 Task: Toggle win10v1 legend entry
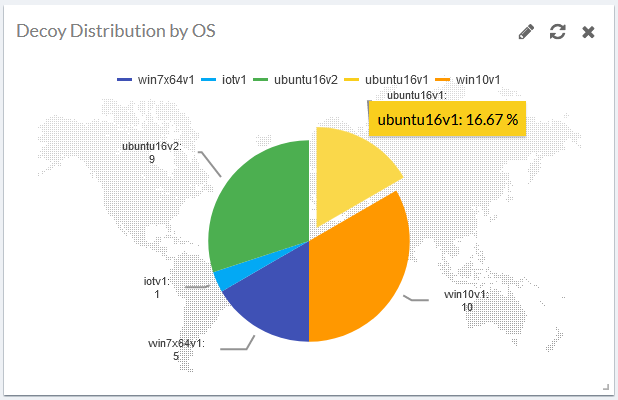tap(468, 80)
